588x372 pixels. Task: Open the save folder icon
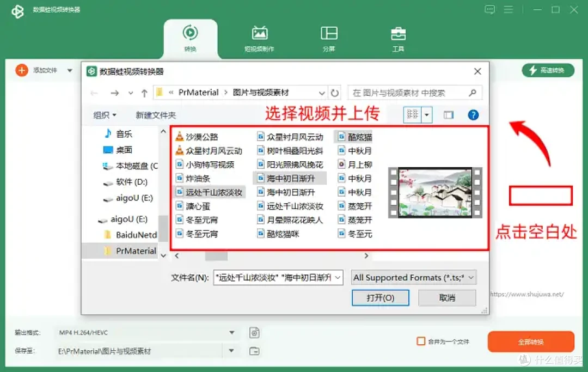coord(254,351)
